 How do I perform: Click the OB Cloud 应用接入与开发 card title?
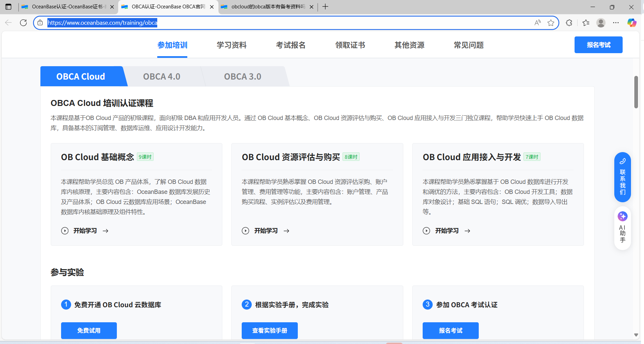[472, 157]
